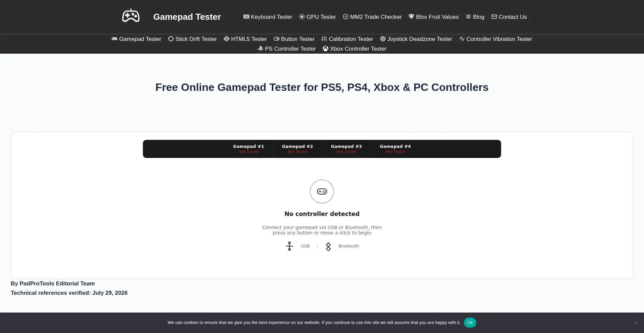Click the USB connection icon
644x333 pixels.
pyautogui.click(x=289, y=246)
